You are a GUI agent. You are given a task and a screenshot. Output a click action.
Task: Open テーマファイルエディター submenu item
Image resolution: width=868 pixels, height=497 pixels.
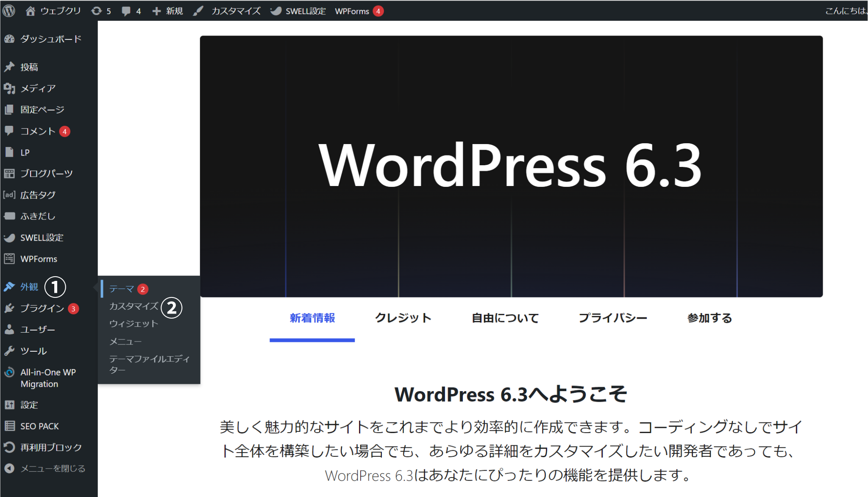point(149,364)
